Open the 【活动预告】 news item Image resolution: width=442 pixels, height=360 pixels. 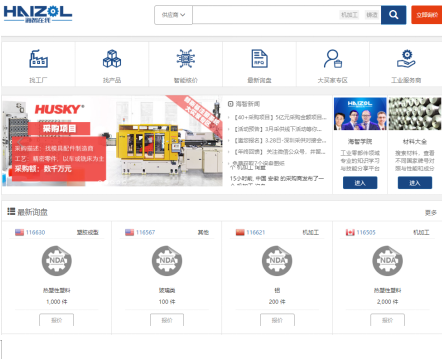click(277, 129)
